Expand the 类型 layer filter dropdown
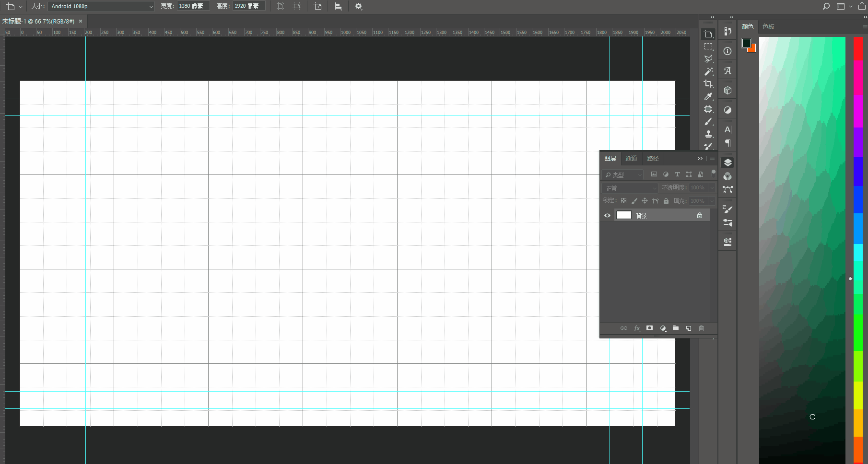868x464 pixels. [622, 175]
